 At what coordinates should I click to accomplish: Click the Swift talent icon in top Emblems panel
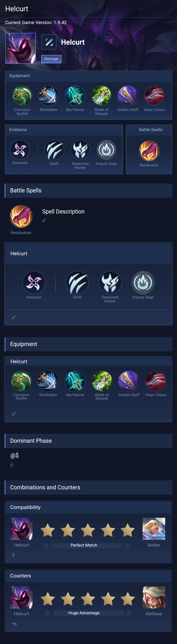pos(54,150)
